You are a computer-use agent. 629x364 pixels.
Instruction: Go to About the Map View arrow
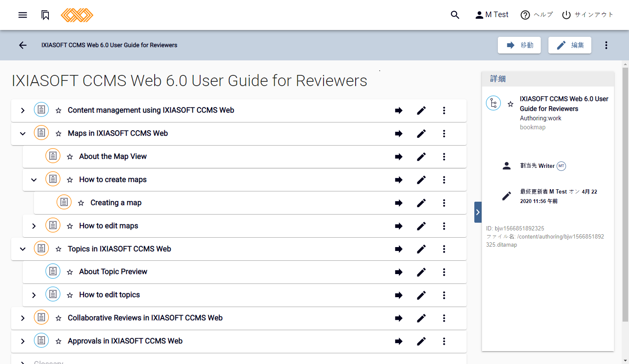[x=398, y=157]
